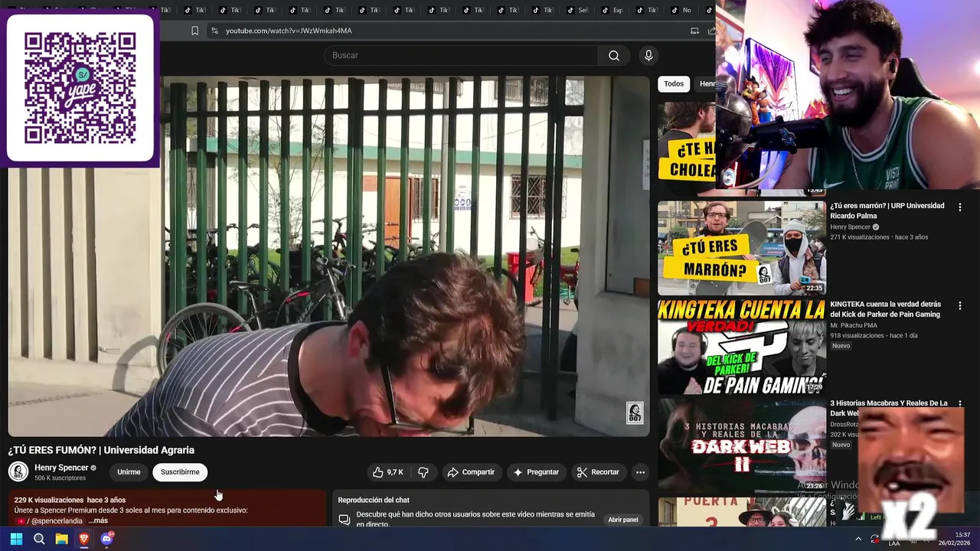The image size is (980, 551).
Task: Open the Windows Start menu
Action: [x=16, y=539]
